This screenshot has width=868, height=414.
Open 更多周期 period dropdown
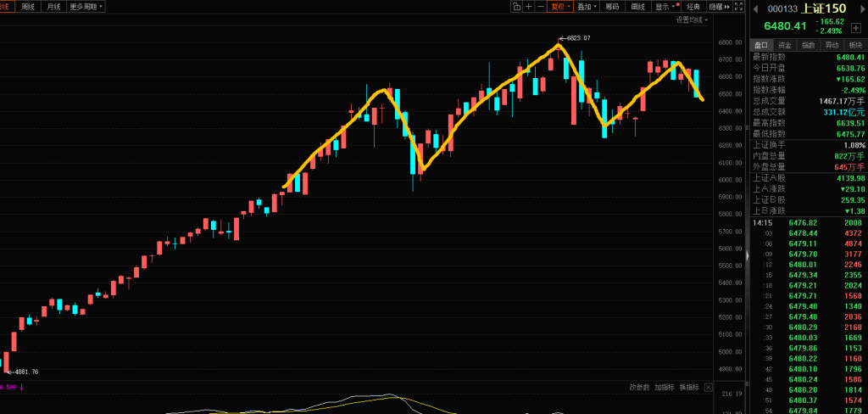coord(86,6)
